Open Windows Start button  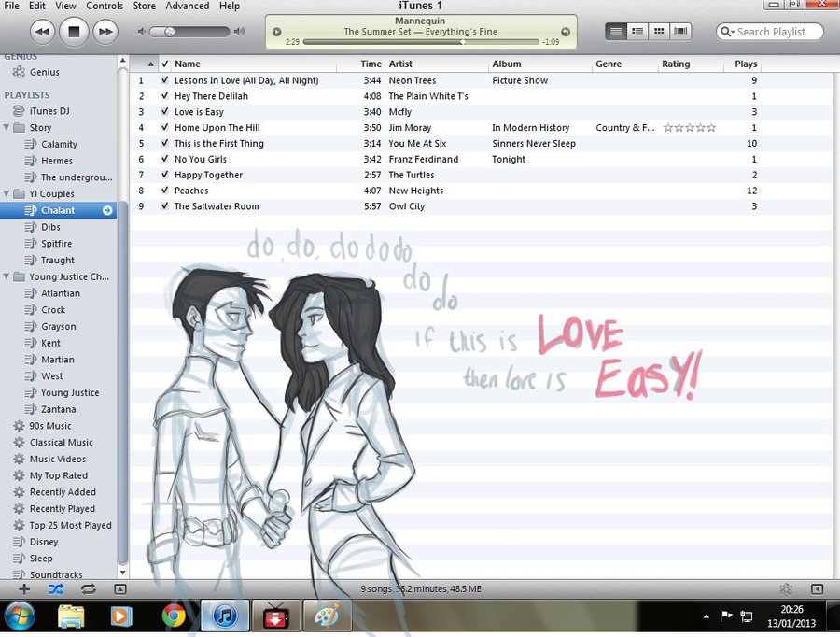pyautogui.click(x=20, y=616)
